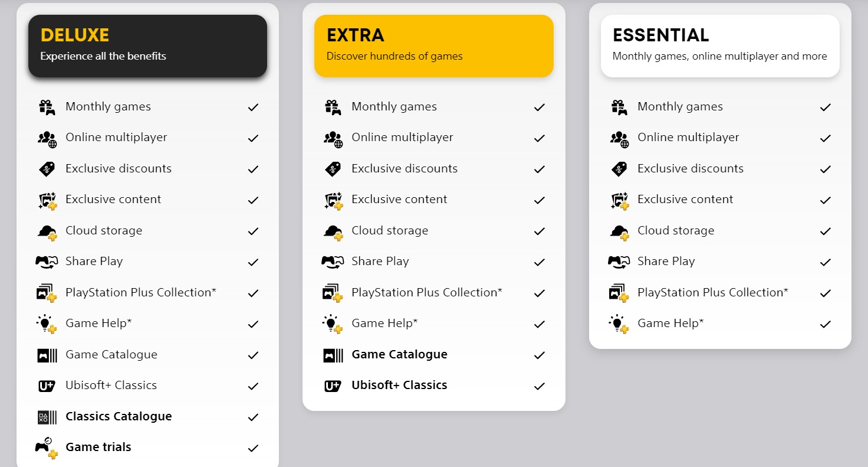Click the Ubisoft+ Classics checkmark in Extra
Screen dimensions: 868x467
tap(539, 386)
